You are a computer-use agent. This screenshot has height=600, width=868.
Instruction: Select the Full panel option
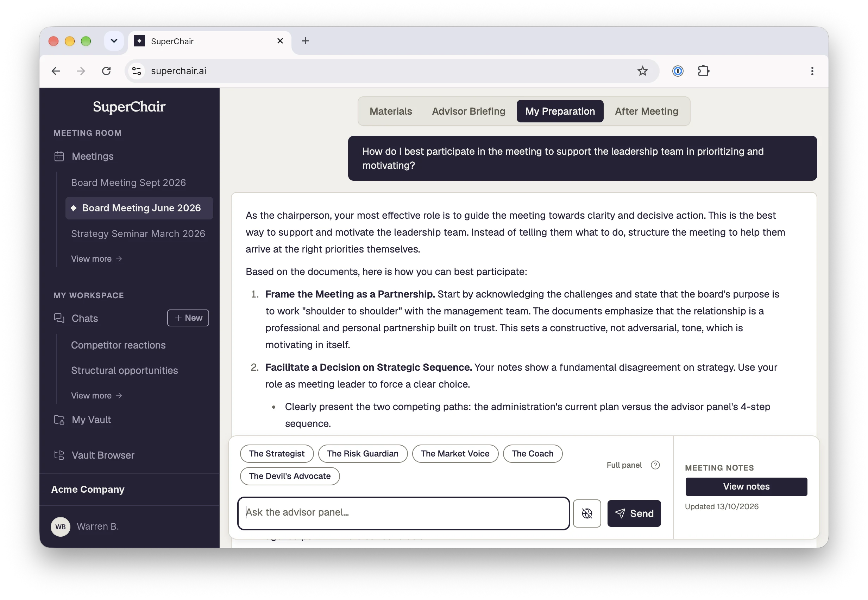pos(624,465)
